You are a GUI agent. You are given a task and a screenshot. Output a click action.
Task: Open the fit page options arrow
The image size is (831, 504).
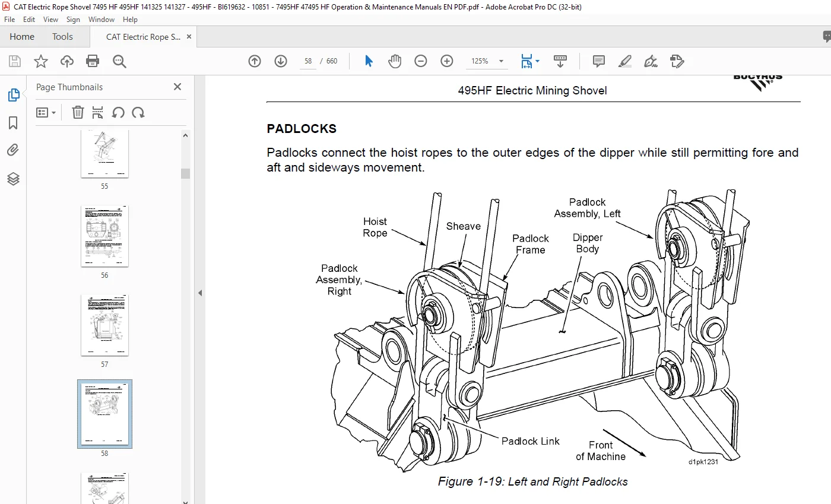(x=537, y=61)
